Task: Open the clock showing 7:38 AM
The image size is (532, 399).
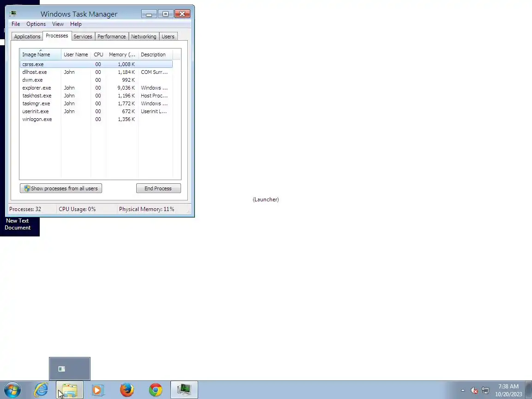Action: click(508, 390)
